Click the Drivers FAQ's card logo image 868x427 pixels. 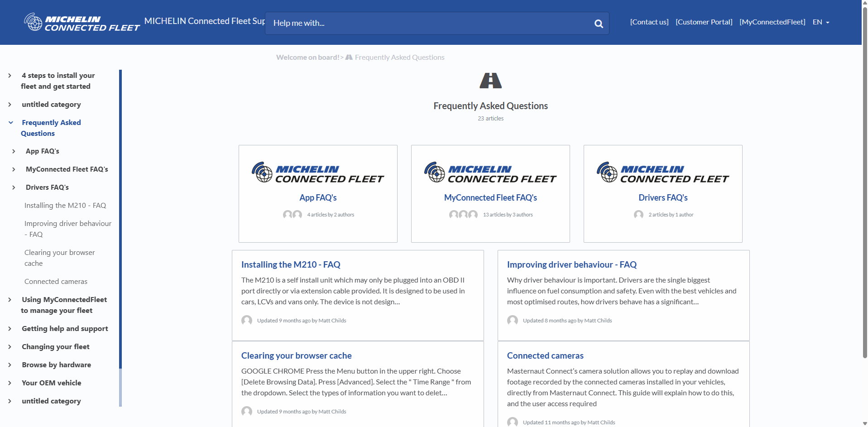pos(663,173)
